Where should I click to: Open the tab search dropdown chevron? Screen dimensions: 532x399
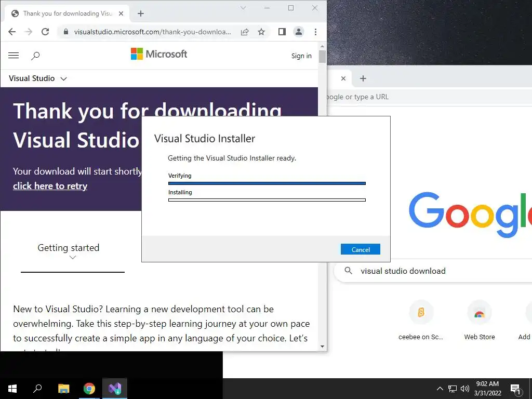tap(243, 8)
